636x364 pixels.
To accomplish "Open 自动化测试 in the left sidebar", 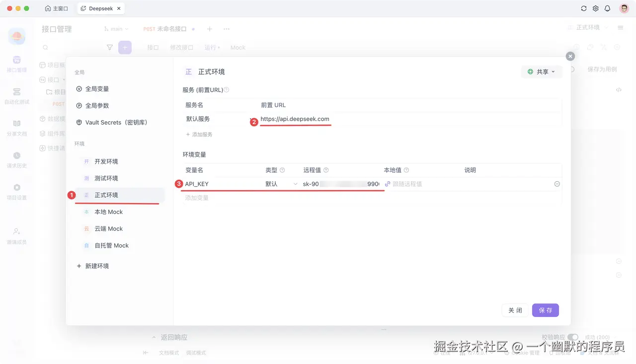I will point(17,96).
